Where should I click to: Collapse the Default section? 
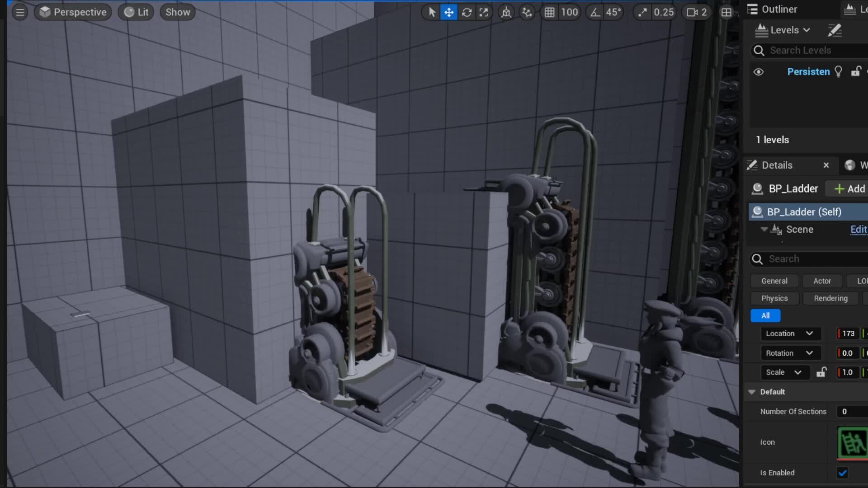752,392
